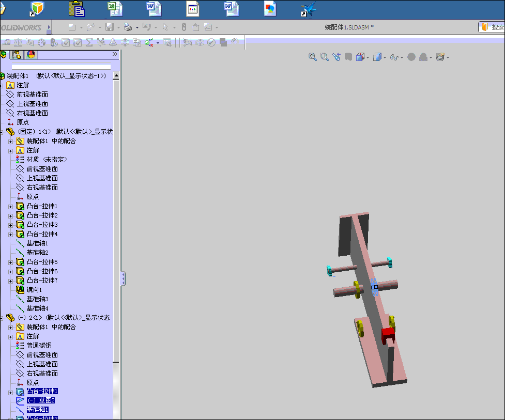The width and height of the screenshot is (505, 420).
Task: Switch to ConfigurationManager tab
Action: (17, 55)
